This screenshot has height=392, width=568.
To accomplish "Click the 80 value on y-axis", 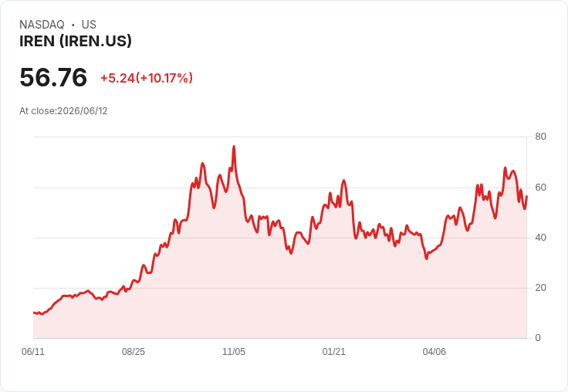I will point(540,137).
